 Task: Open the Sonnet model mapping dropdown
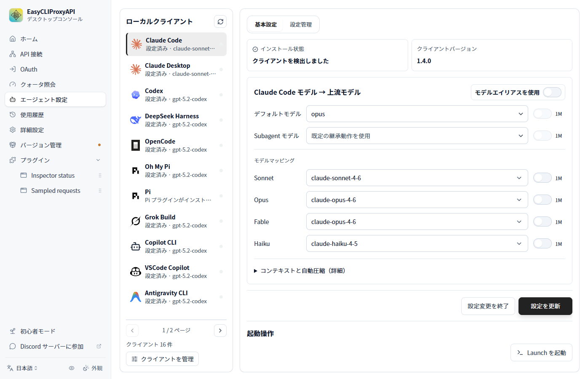(417, 178)
